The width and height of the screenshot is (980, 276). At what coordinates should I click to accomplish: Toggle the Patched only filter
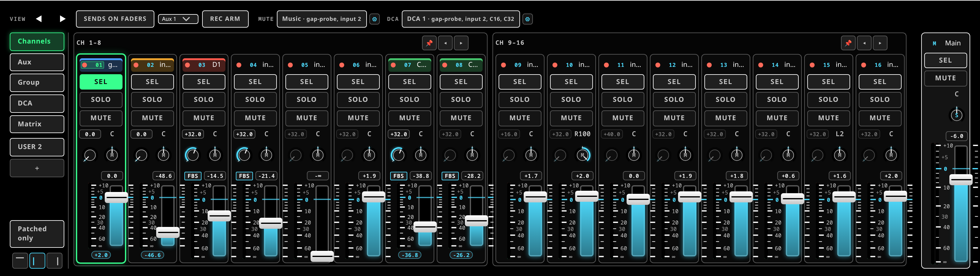[37, 234]
